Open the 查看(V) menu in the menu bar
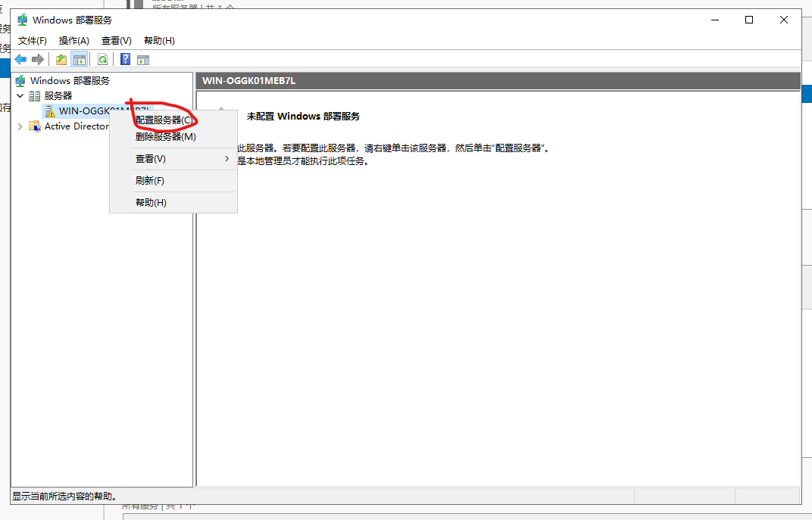Image resolution: width=812 pixels, height=520 pixels. point(117,40)
